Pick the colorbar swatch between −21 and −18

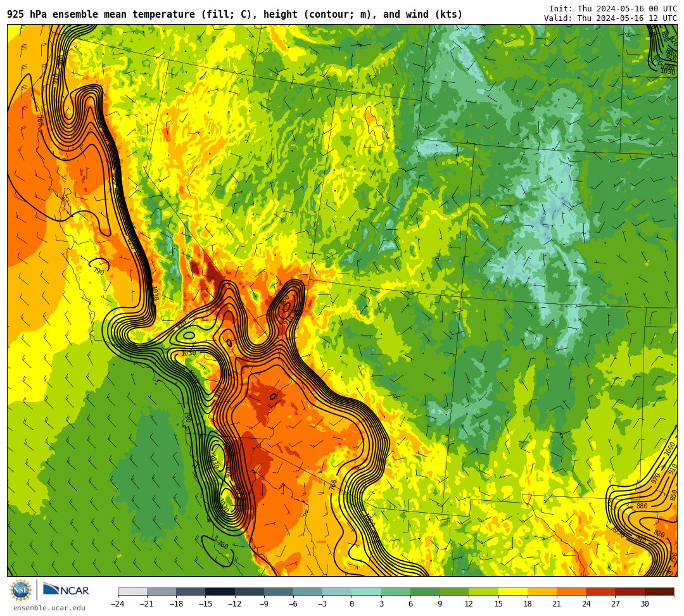162,591
